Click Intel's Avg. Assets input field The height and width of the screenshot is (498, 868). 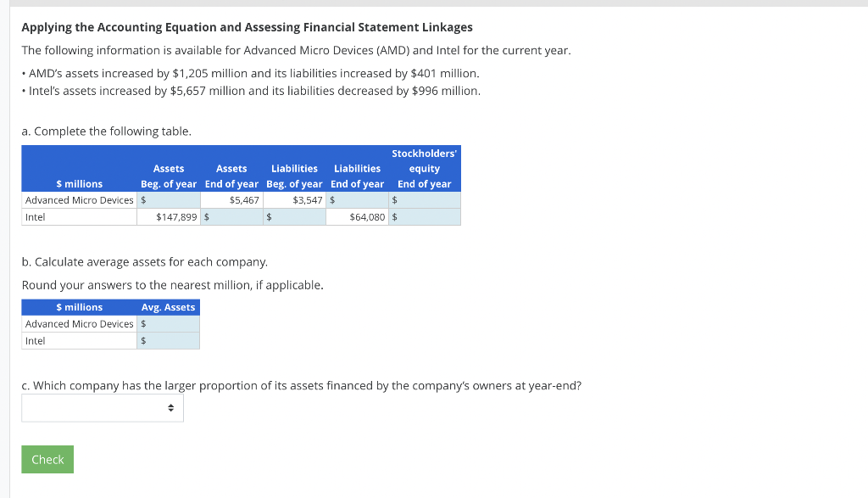(170, 340)
